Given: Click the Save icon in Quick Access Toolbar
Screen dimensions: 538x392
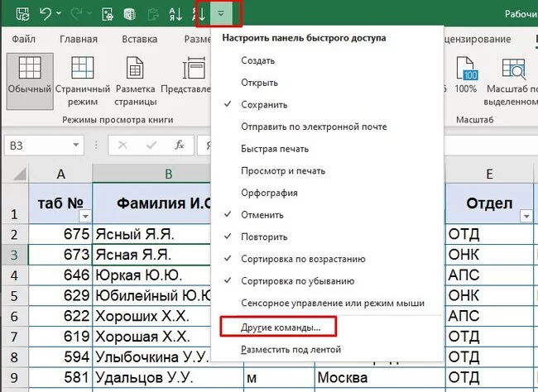Looking at the screenshot, I should [x=22, y=14].
